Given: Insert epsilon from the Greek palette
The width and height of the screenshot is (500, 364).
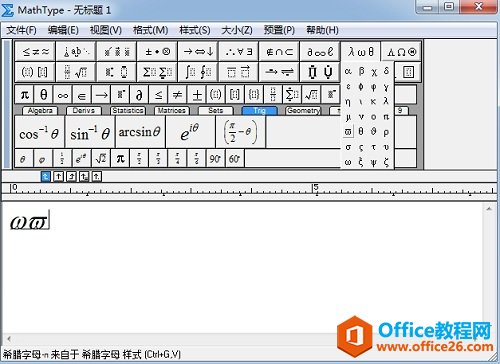Looking at the screenshot, I should [348, 87].
